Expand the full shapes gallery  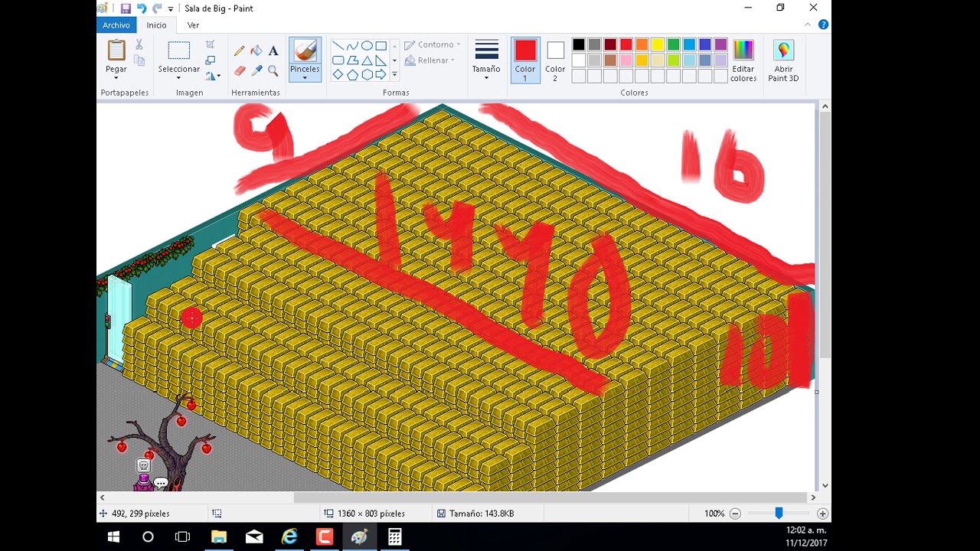click(x=394, y=74)
